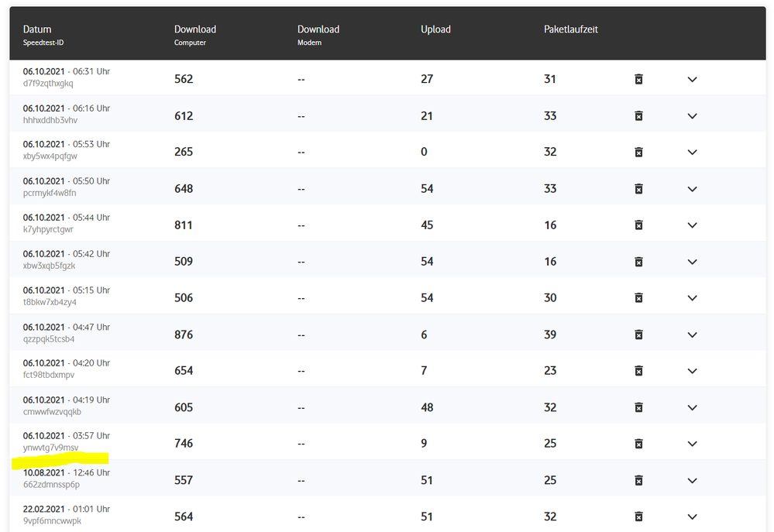The height and width of the screenshot is (532, 774).
Task: Open details for fct98tbdxmpv speedtest
Action: point(692,371)
